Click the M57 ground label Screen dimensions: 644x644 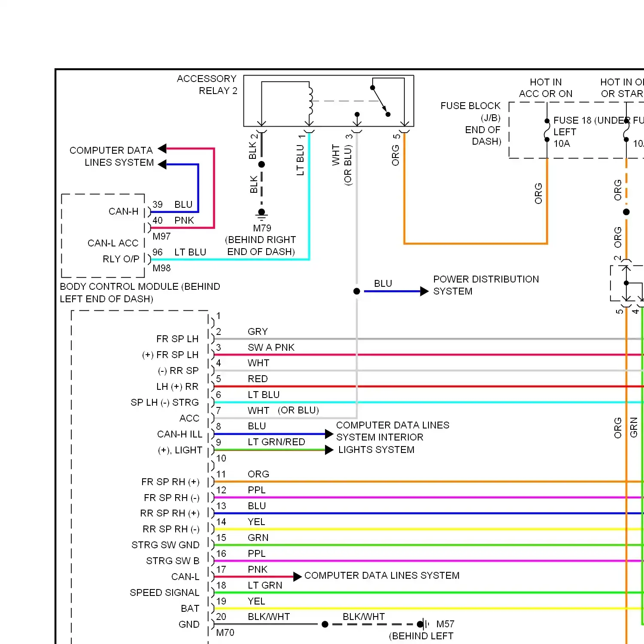pyautogui.click(x=445, y=624)
